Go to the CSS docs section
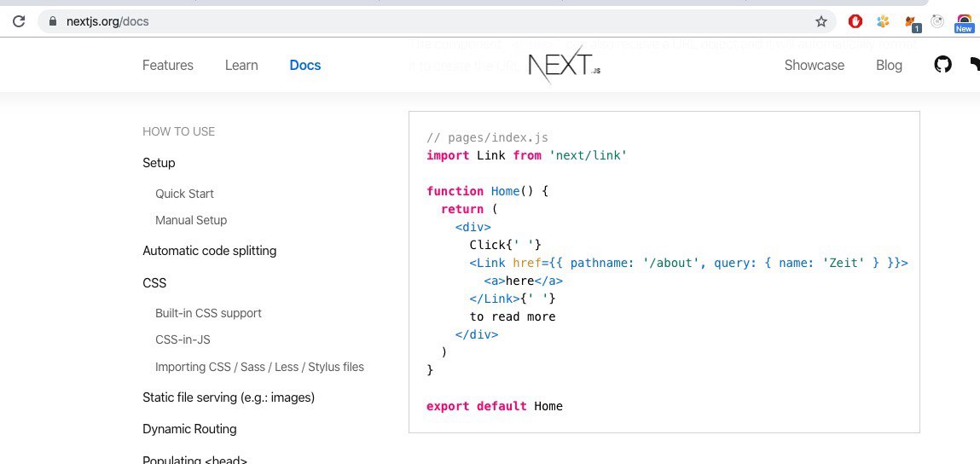Viewport: 980px width, 464px height. (154, 282)
